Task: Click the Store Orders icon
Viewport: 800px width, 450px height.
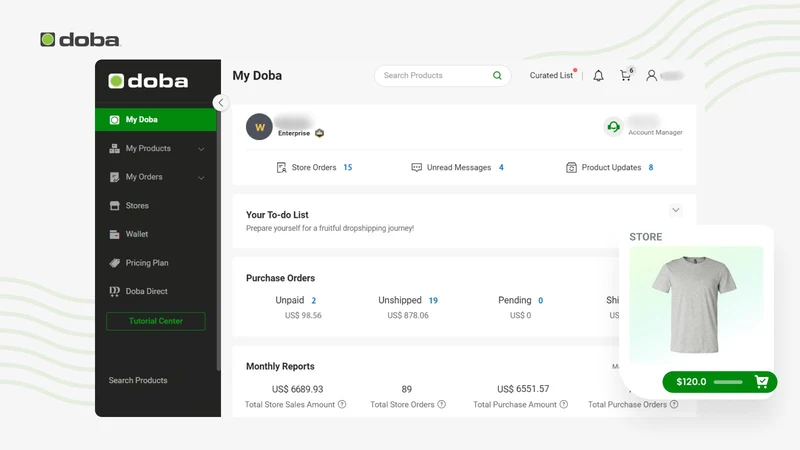Action: (x=281, y=167)
